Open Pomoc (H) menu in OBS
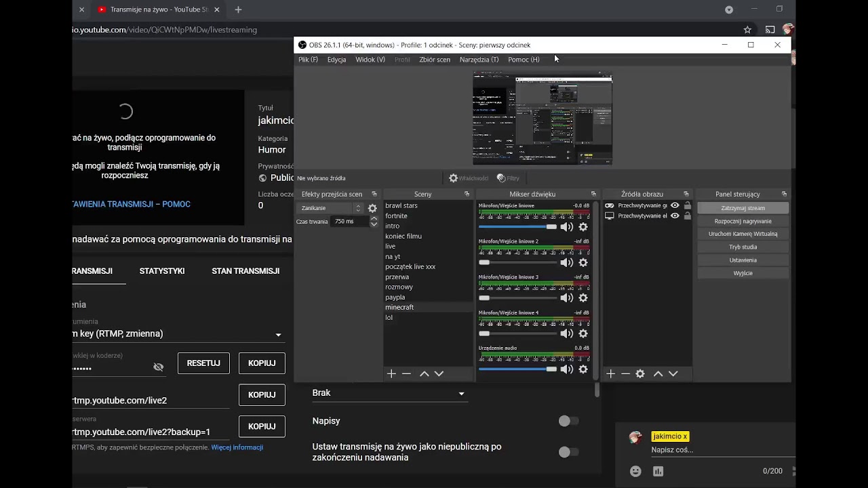This screenshot has height=488, width=868. click(524, 60)
